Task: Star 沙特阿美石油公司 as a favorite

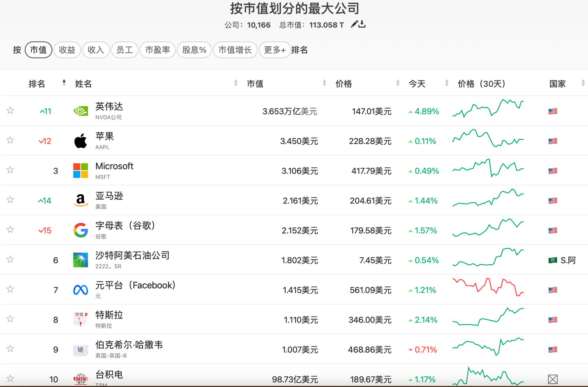Action: pos(10,259)
